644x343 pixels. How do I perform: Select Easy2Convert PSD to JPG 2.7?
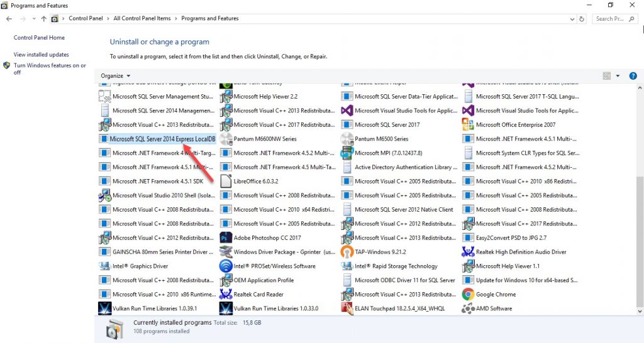pyautogui.click(x=505, y=237)
